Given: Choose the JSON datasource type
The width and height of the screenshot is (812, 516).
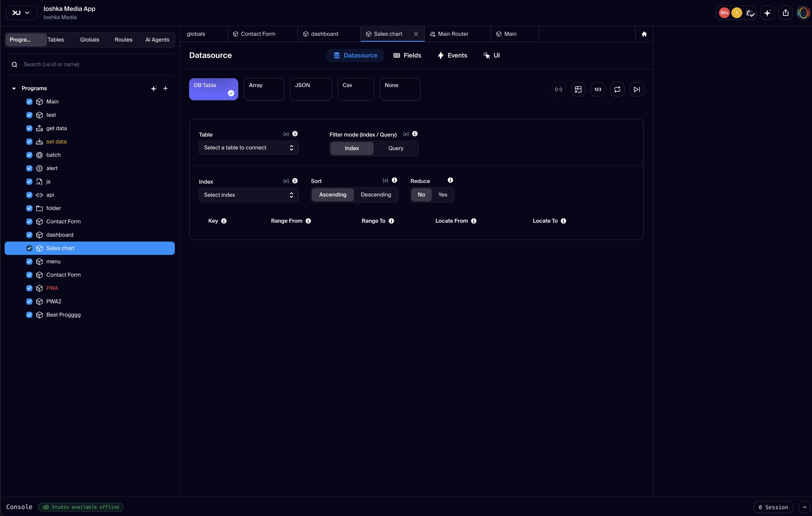Looking at the screenshot, I should point(310,89).
